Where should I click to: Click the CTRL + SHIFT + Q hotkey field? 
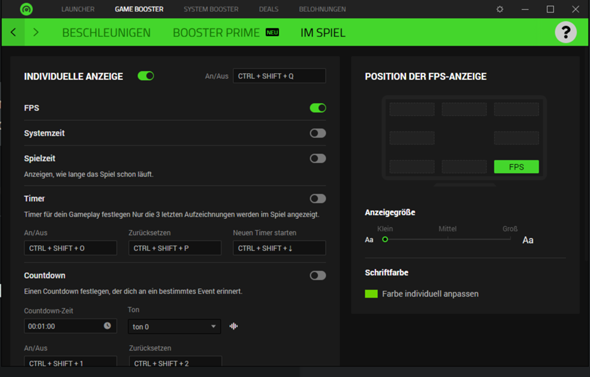(279, 76)
